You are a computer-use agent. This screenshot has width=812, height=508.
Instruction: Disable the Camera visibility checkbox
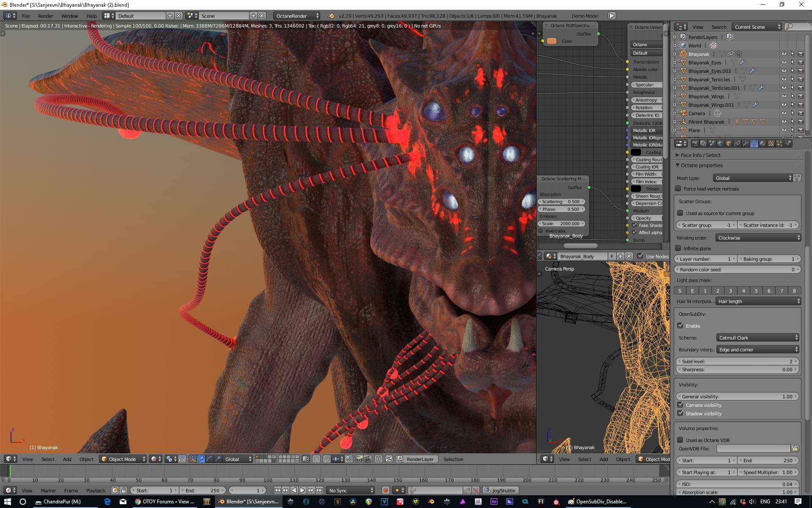click(680, 405)
